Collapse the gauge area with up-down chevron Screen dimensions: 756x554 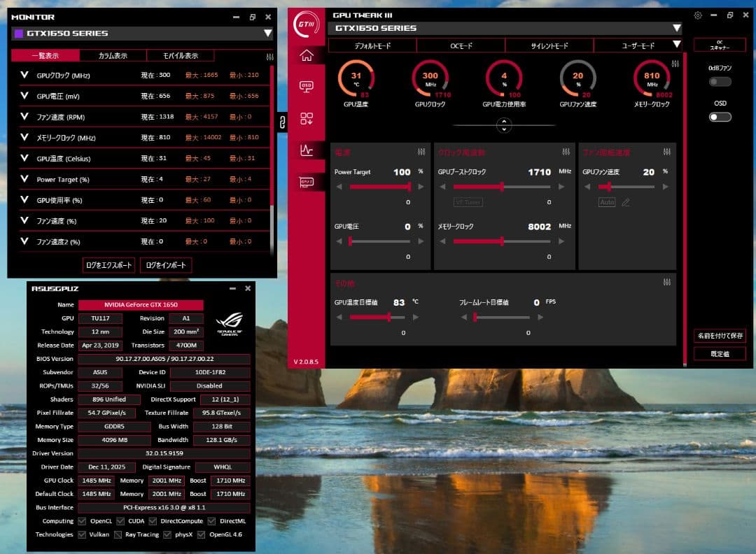tap(504, 125)
